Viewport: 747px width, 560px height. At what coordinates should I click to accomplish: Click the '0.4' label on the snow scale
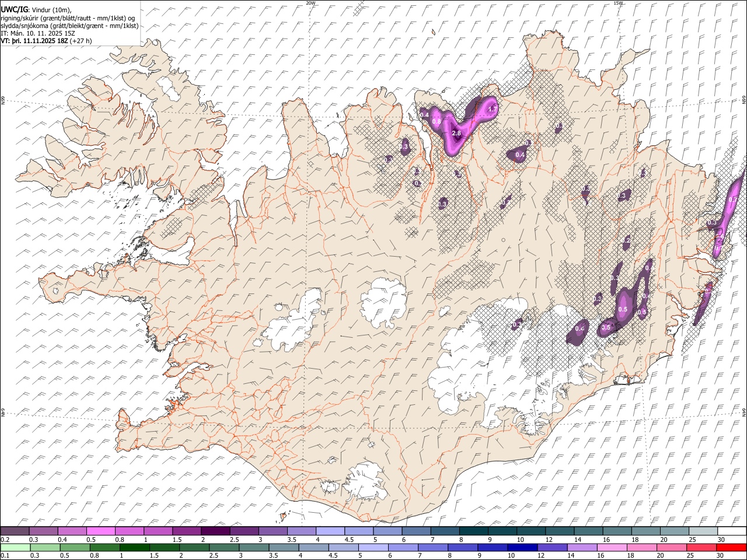(x=62, y=540)
